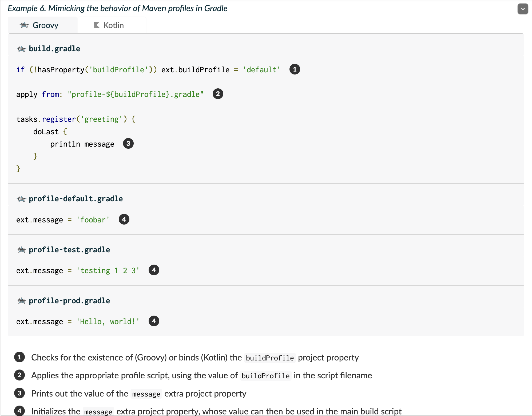This screenshot has width=532, height=416.
Task: Click legend marker 1 in explanation list
Action: pyautogui.click(x=19, y=357)
